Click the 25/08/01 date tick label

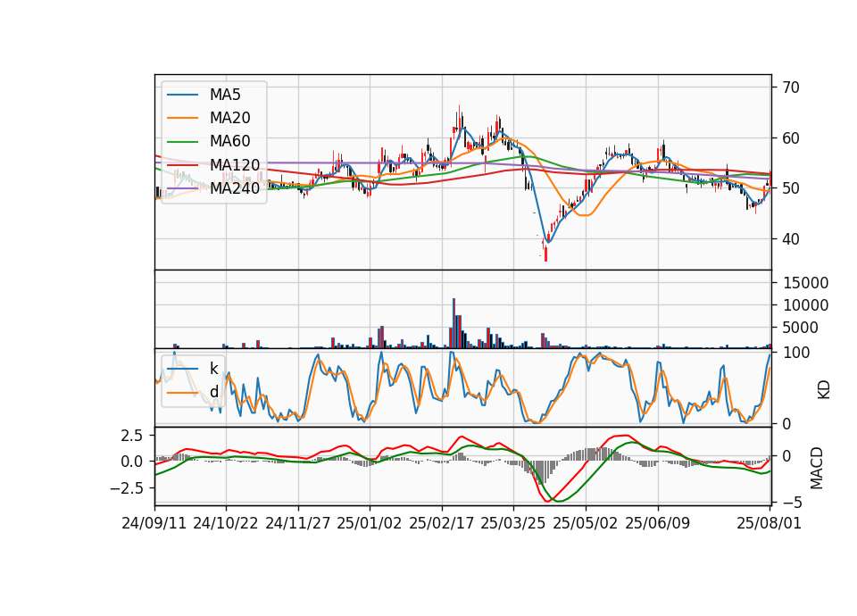click(x=769, y=523)
